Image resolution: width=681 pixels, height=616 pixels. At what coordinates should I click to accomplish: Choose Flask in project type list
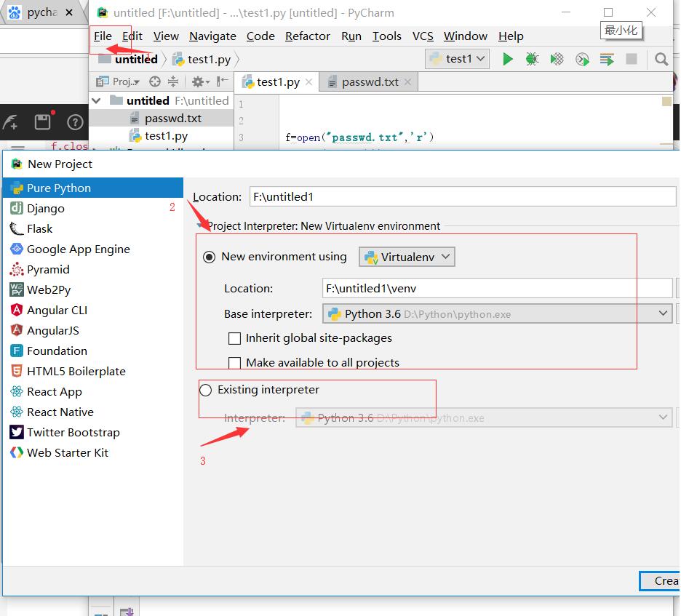coord(40,228)
